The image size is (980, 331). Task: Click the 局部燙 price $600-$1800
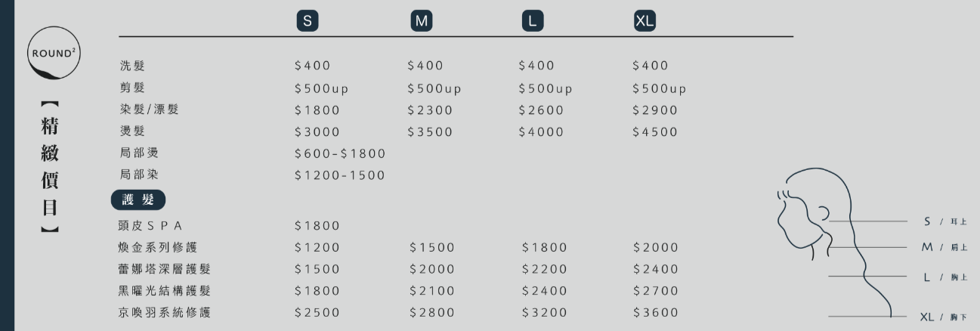point(340,153)
